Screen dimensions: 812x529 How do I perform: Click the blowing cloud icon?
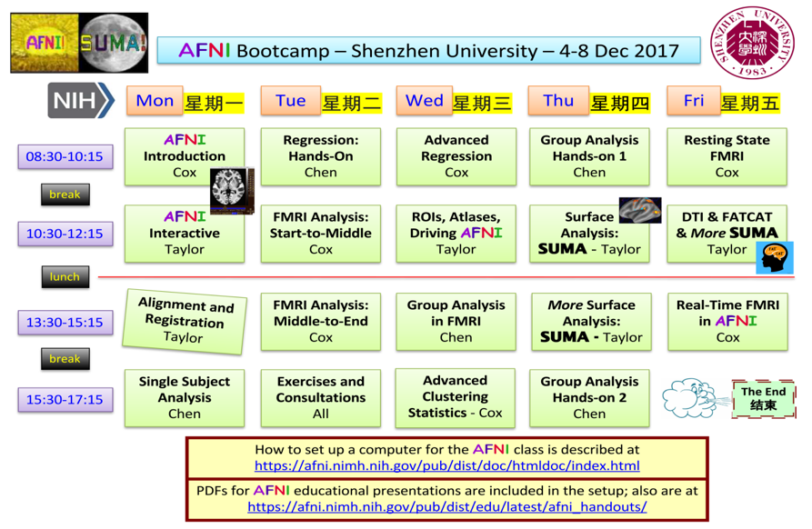pyautogui.click(x=694, y=398)
